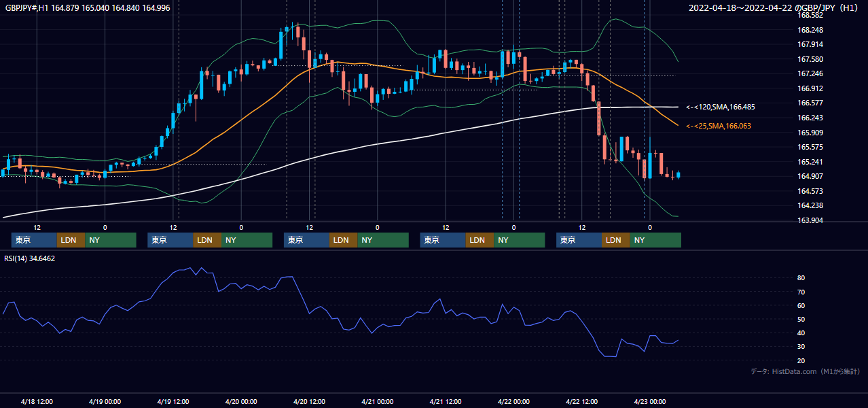Select the 25 SMA label reading 166.063
This screenshot has height=408, width=868.
click(719, 126)
